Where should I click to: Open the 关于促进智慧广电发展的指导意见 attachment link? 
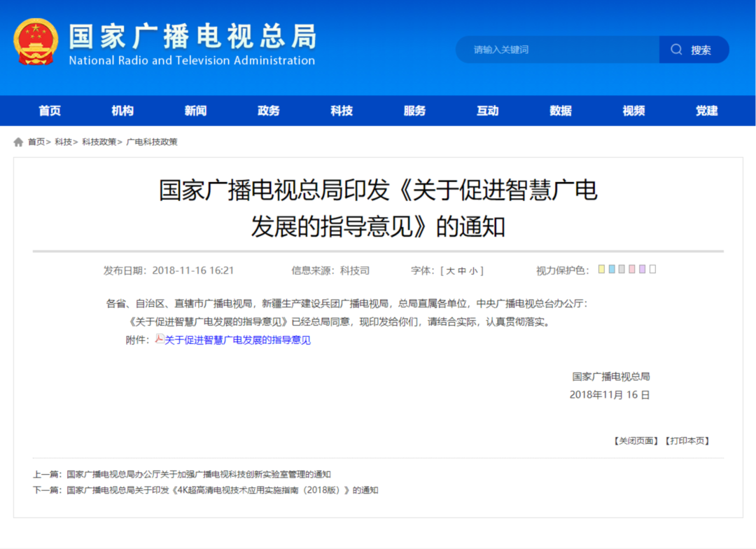[x=237, y=340]
